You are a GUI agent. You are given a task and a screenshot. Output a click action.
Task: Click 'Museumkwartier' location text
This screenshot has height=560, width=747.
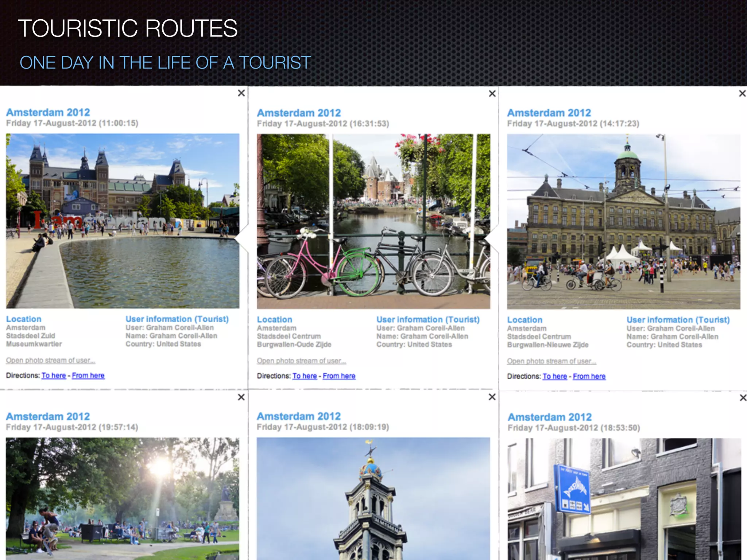[34, 344]
